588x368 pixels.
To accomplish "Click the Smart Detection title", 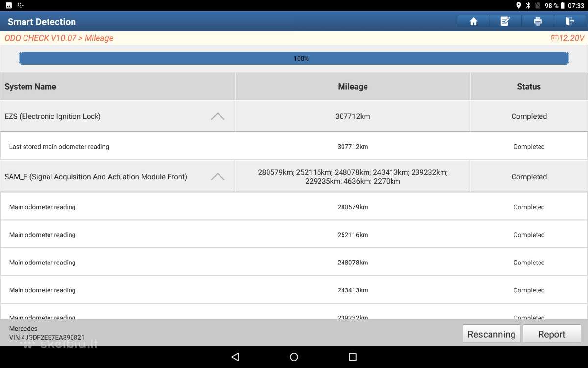I will coord(42,22).
